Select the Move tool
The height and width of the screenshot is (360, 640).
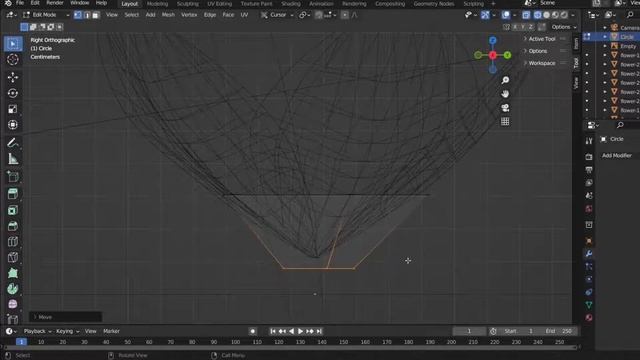[x=13, y=77]
